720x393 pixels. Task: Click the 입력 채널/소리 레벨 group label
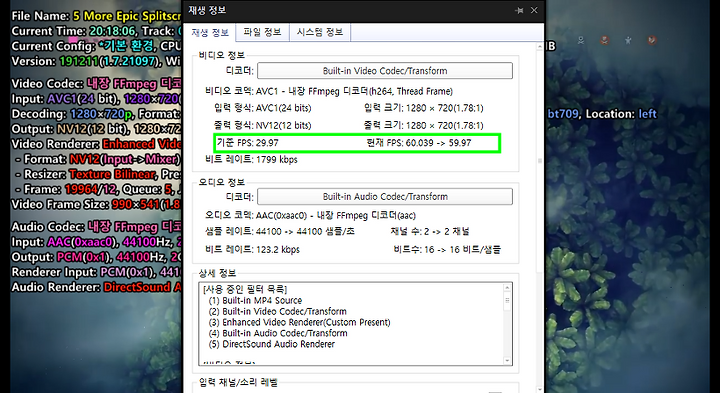(238, 382)
